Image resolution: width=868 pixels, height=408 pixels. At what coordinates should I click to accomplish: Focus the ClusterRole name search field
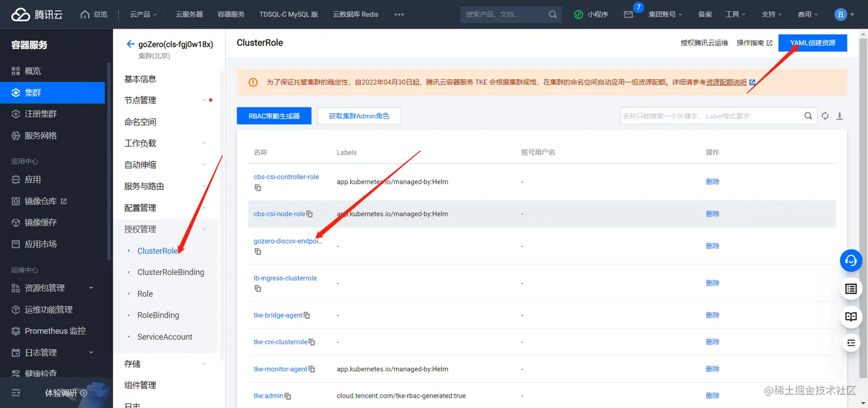coord(711,116)
